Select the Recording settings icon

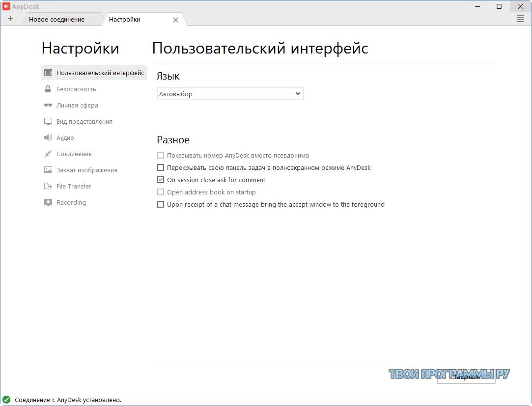click(48, 202)
